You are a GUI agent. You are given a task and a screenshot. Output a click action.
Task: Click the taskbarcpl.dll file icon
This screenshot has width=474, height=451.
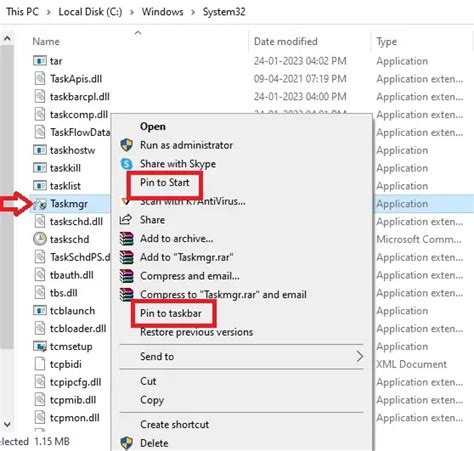coord(40,97)
